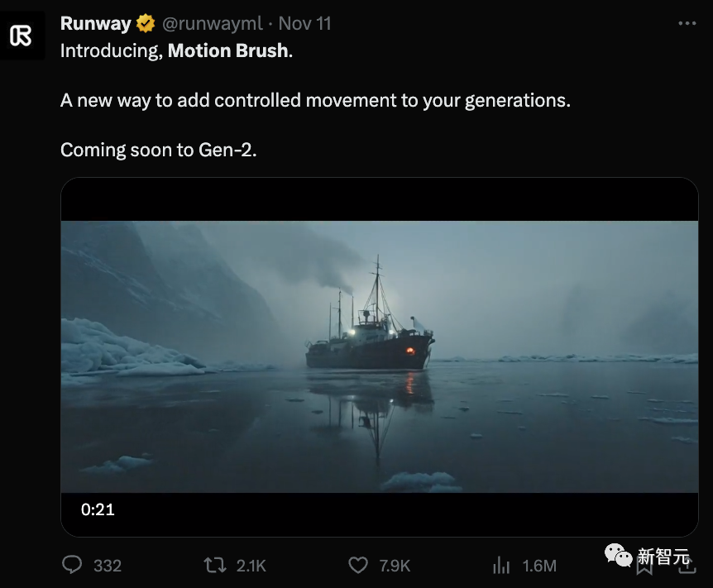Click the reply speech bubble icon
Viewport: 713px width, 588px height.
click(73, 565)
